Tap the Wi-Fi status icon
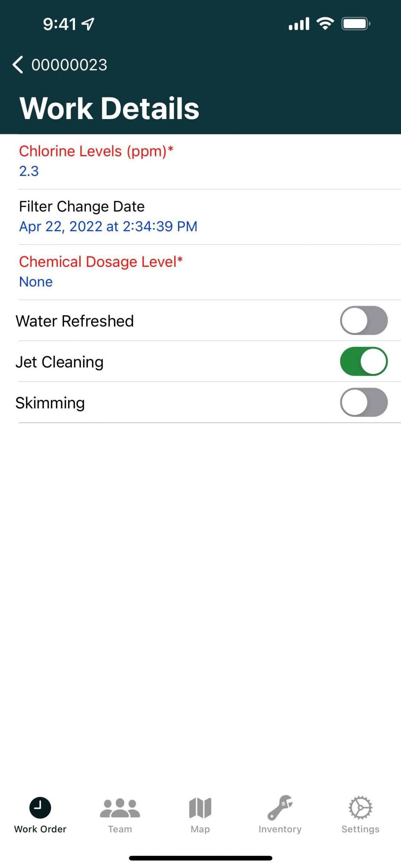 tap(325, 24)
